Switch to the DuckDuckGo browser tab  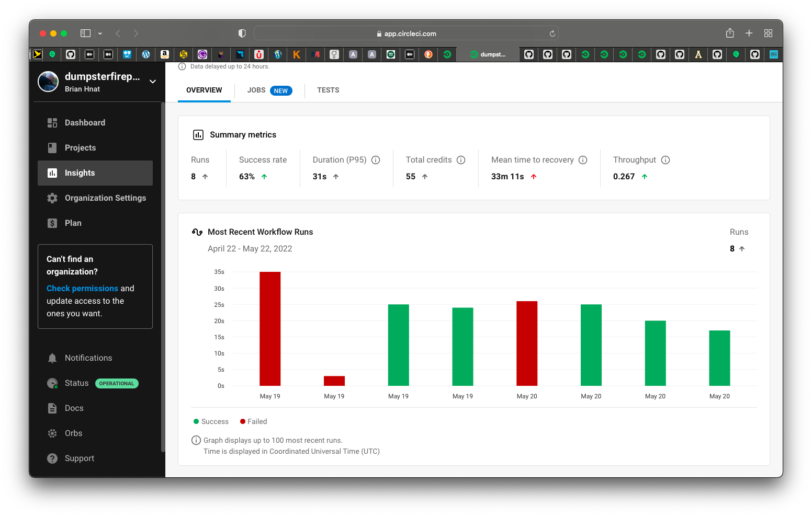pyautogui.click(x=428, y=54)
